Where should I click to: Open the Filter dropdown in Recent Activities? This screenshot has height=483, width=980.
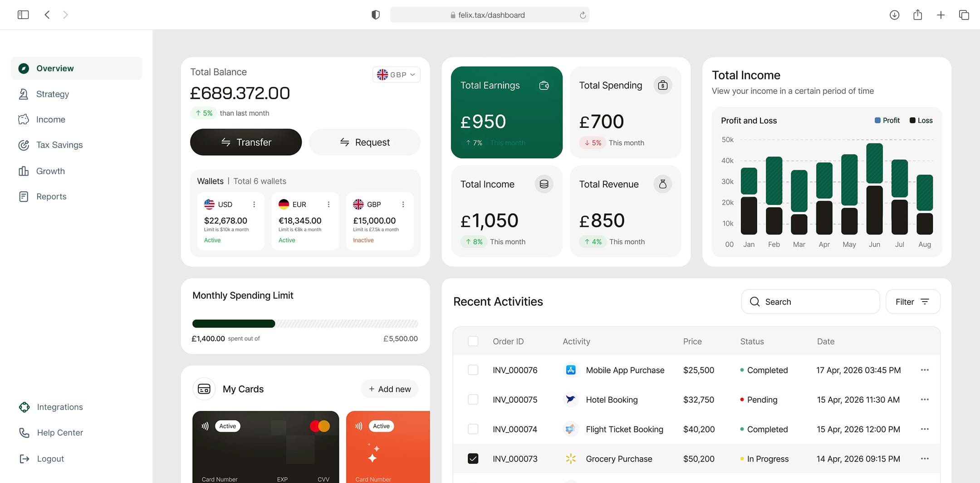point(912,302)
